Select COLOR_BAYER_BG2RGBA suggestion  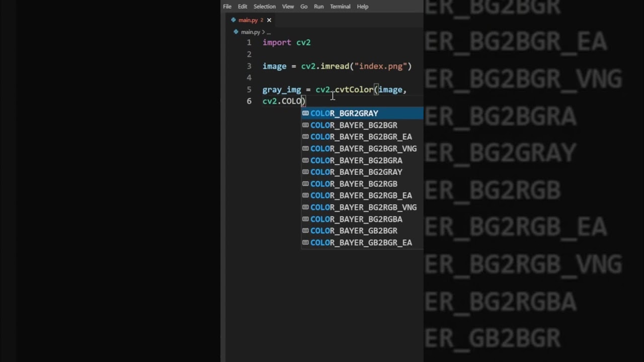(x=362, y=219)
